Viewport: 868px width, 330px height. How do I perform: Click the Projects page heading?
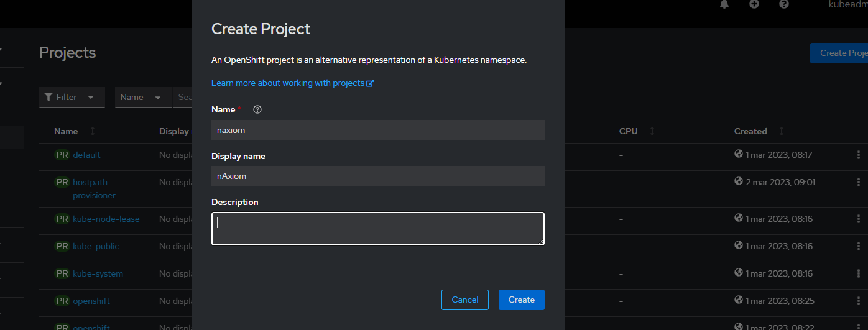[68, 52]
